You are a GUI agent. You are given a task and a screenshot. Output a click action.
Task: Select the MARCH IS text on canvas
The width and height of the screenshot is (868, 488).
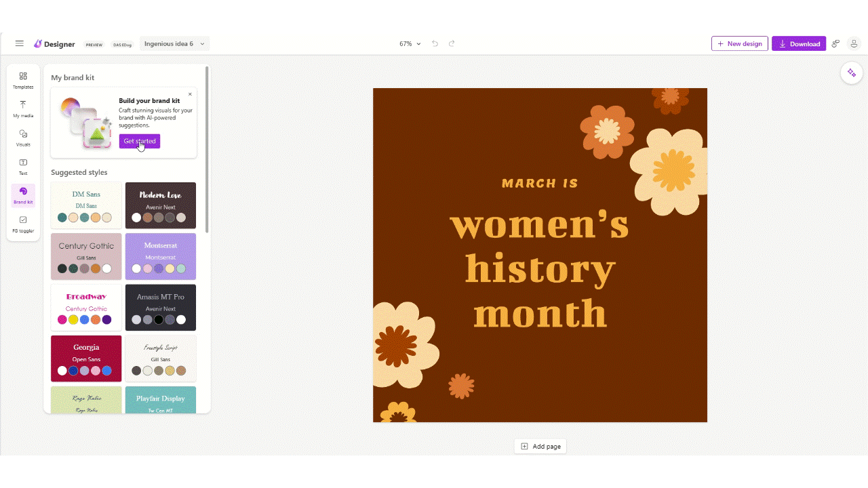pyautogui.click(x=540, y=183)
